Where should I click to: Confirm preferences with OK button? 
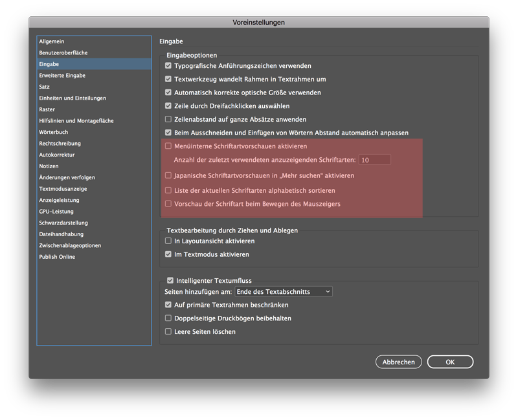point(450,362)
